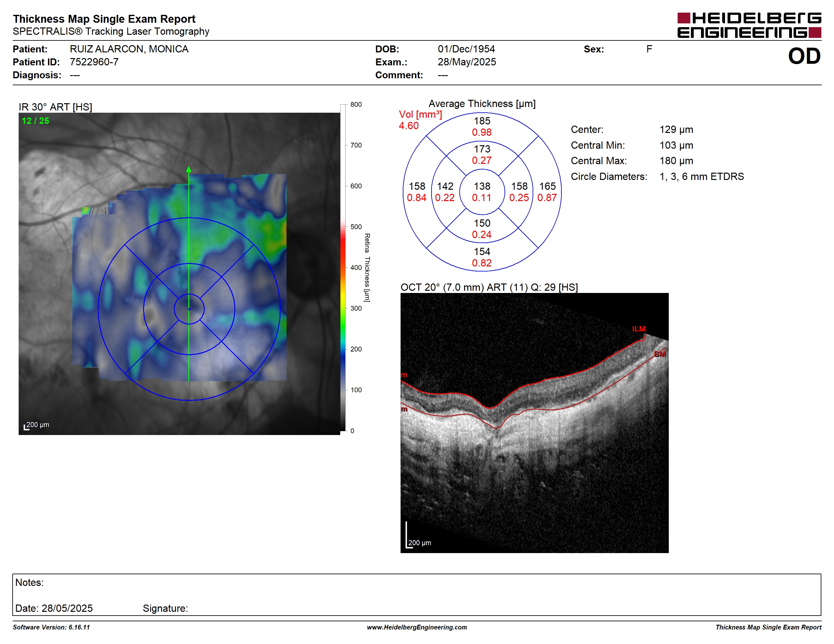Click the 800 tick on the thickness scale
This screenshot has width=834, height=644.
[x=356, y=104]
